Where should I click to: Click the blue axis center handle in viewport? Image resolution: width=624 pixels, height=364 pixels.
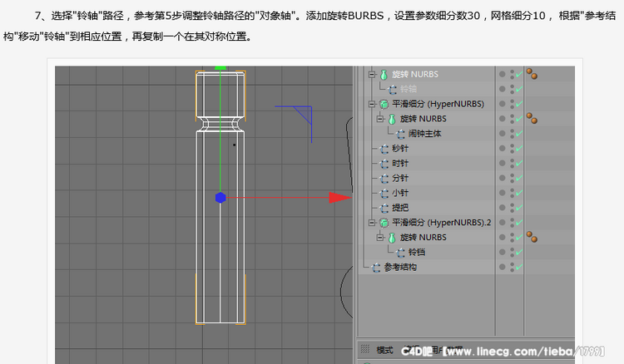point(220,198)
